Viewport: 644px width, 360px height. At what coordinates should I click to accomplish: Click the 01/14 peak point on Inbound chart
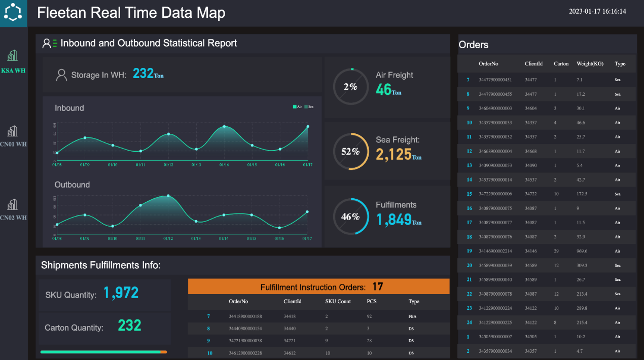coord(224,126)
